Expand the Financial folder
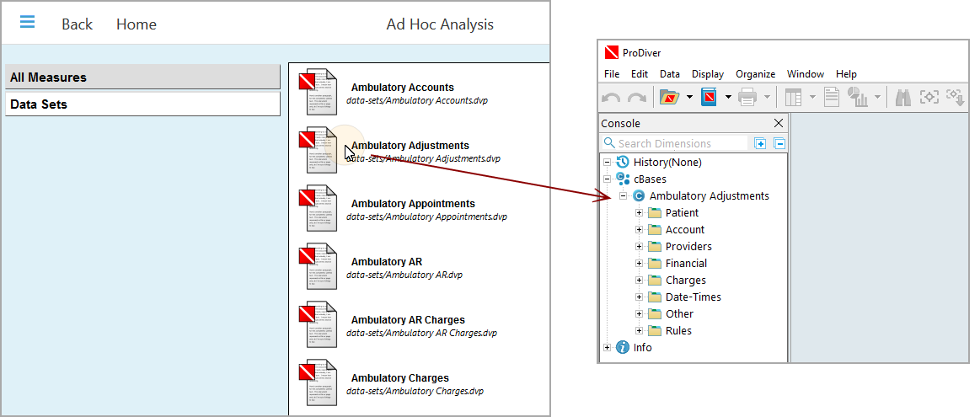980x417 pixels. tap(639, 263)
